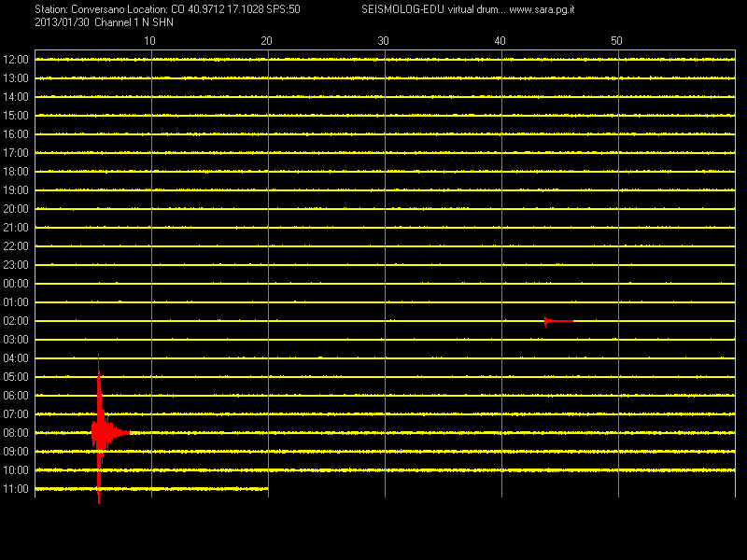Click the 18:00 hour label

(x=16, y=172)
